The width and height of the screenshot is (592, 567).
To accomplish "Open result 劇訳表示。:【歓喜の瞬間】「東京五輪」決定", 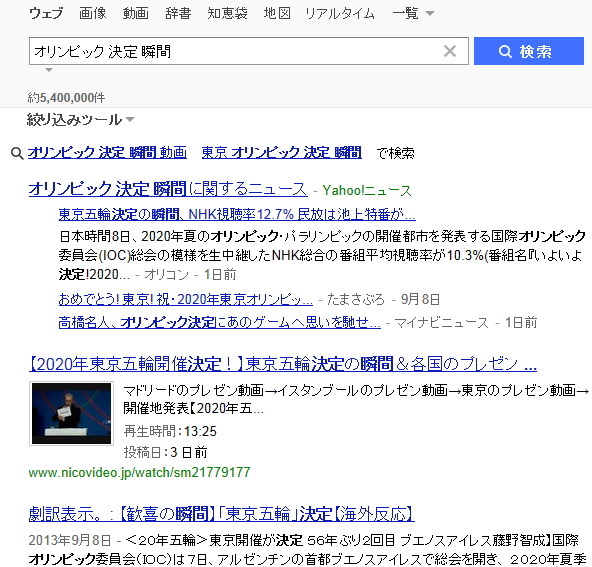I will pyautogui.click(x=222, y=514).
